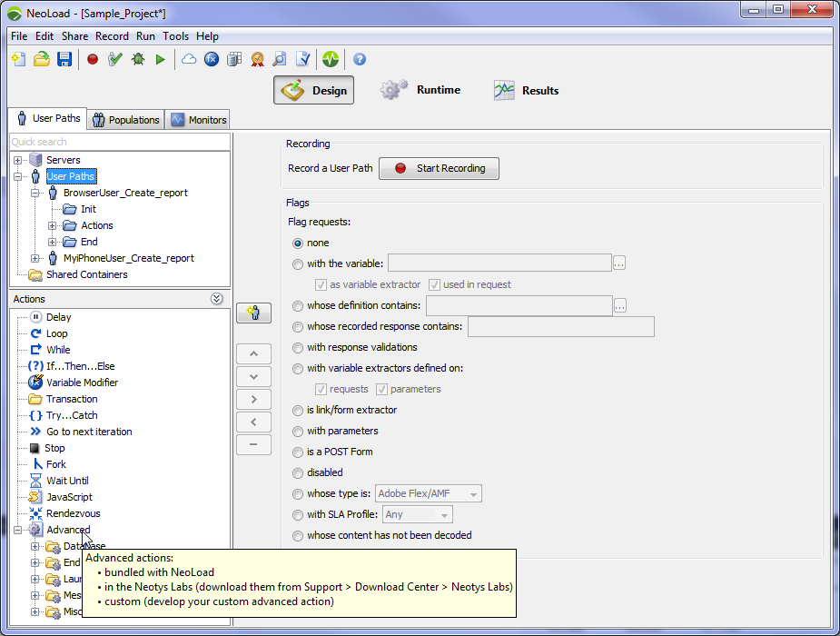The height and width of the screenshot is (636, 840).
Task: Click the green bug debug icon
Action: coord(138,59)
